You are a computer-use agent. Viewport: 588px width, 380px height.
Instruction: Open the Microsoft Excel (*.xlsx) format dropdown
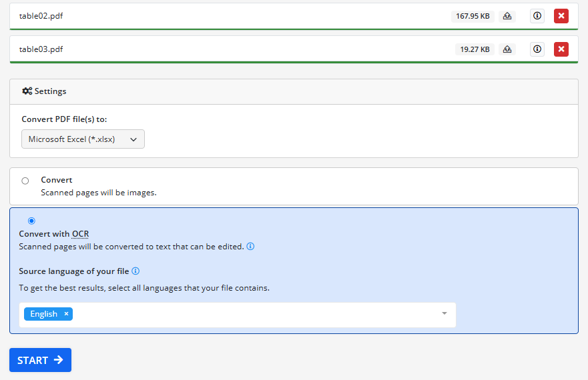click(83, 139)
